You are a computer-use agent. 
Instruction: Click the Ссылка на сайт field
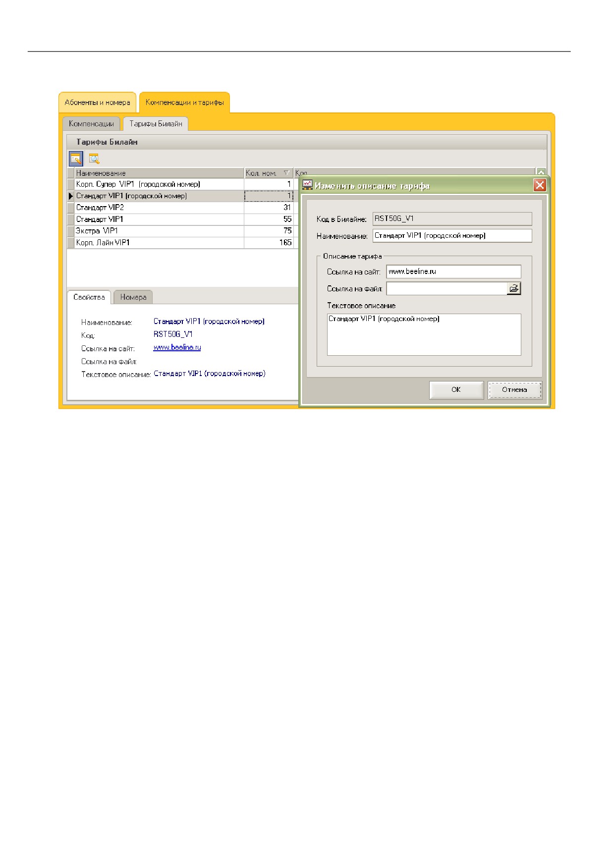pyautogui.click(x=453, y=271)
